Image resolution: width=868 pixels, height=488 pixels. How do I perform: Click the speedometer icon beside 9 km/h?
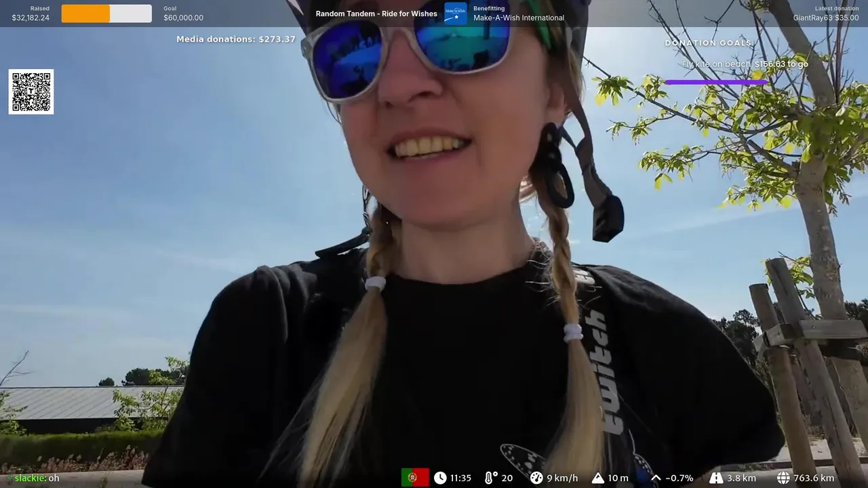pos(536,478)
